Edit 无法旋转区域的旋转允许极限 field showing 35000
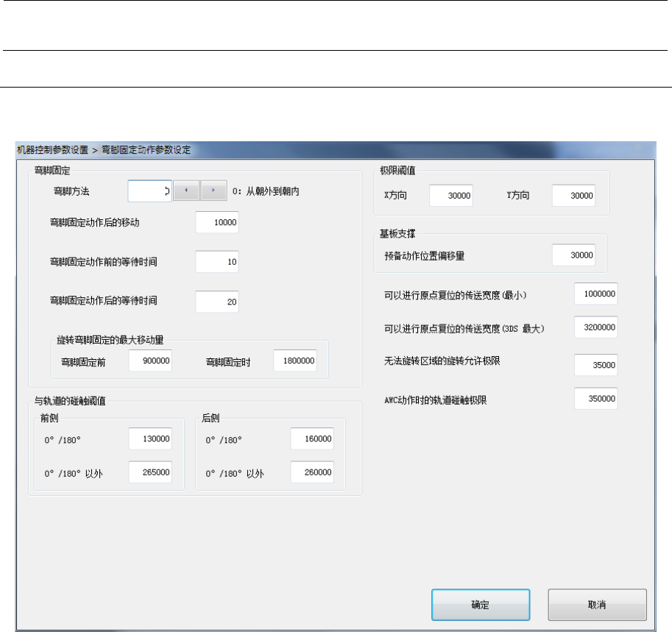The height and width of the screenshot is (632, 672). click(x=595, y=365)
